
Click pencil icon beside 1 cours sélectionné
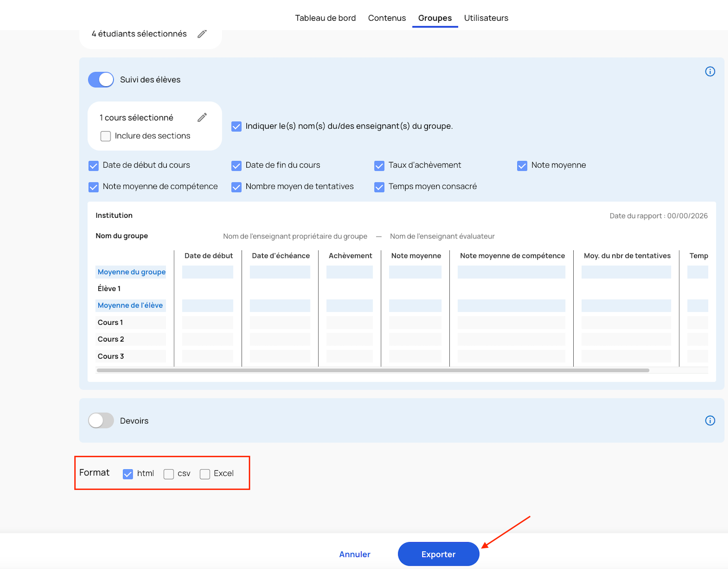(202, 118)
